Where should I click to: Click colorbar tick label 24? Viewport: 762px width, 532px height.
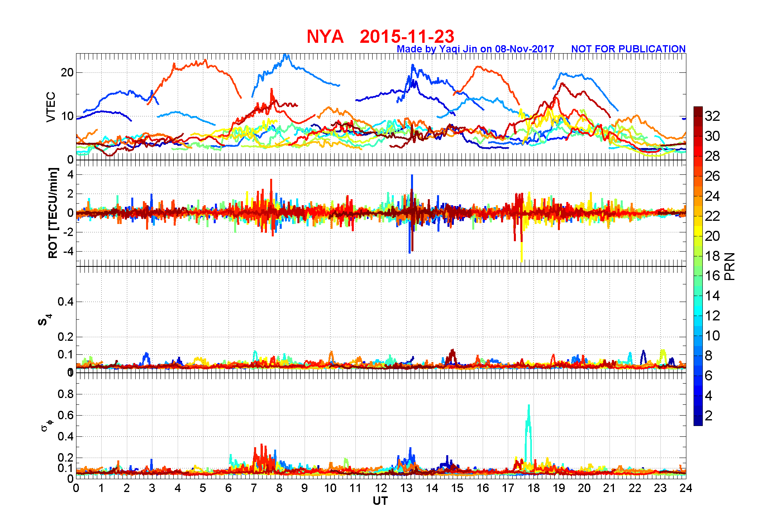click(x=712, y=196)
